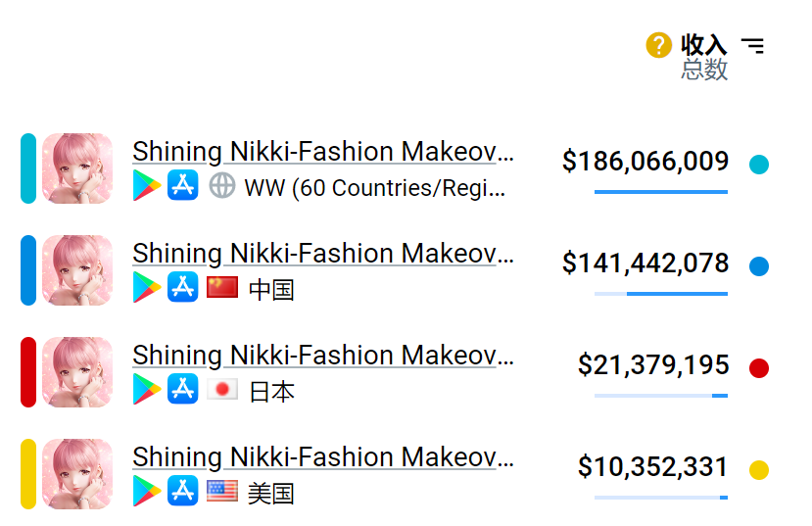812x526 pixels.
Task: Open the sort filter icon beside 收入
Action: click(752, 45)
